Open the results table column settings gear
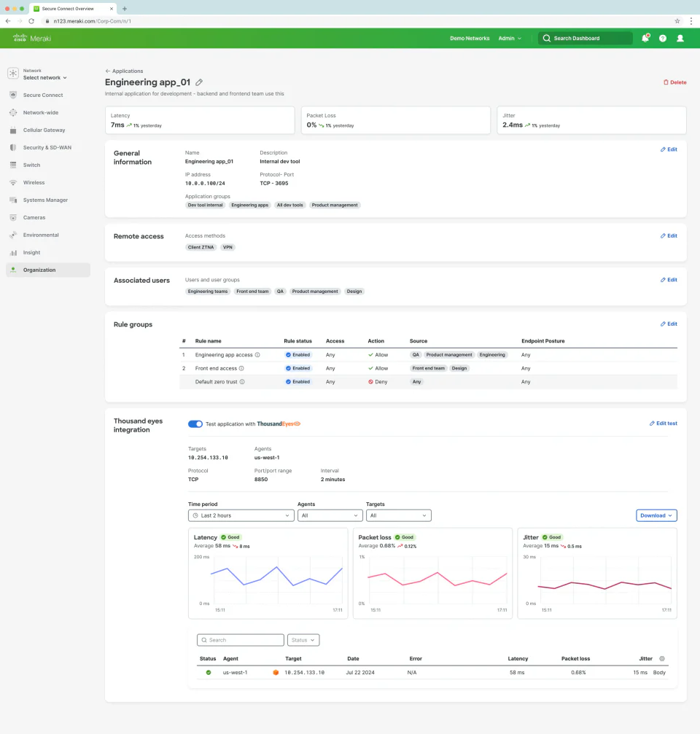700x734 pixels. 662,659
